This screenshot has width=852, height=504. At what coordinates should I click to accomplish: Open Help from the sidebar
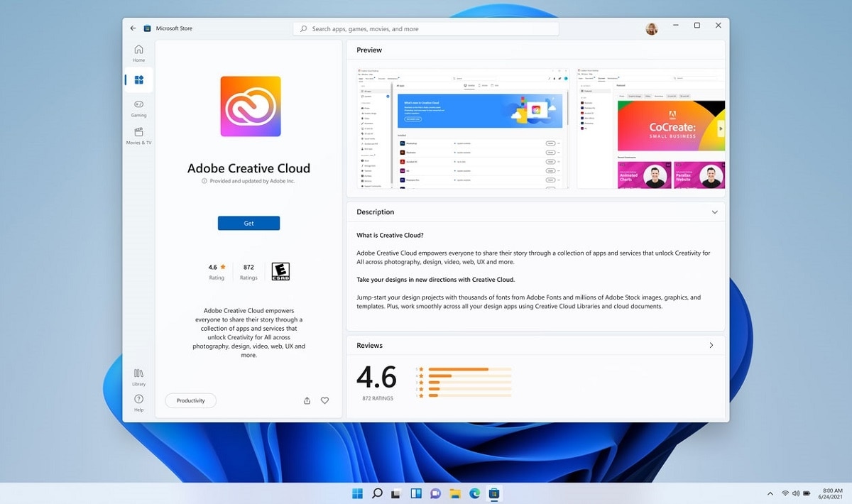138,402
